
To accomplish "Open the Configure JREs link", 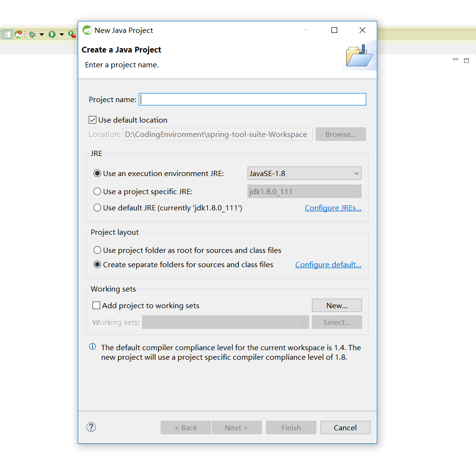I will [x=333, y=208].
